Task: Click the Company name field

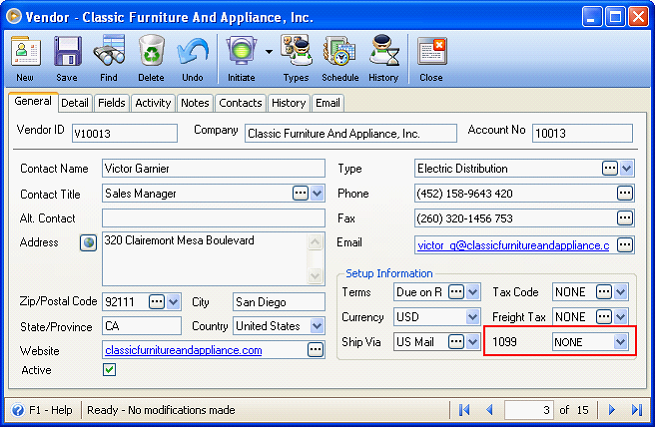Action: coord(351,133)
